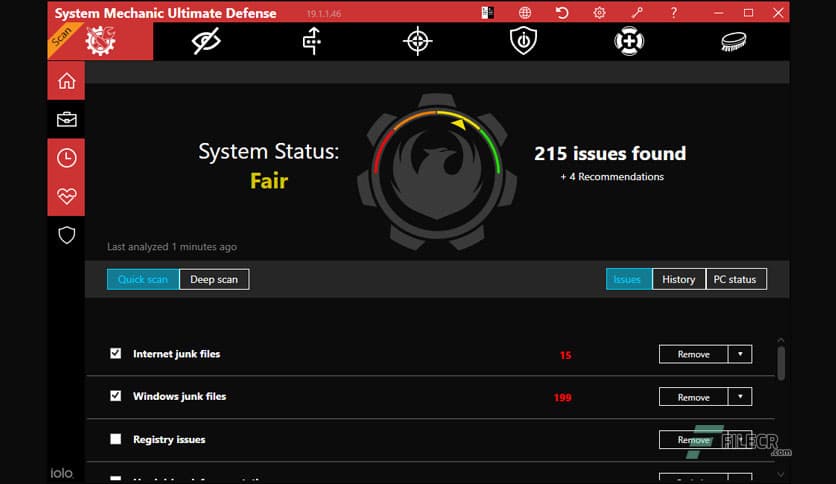836x484 pixels.
Task: Open the Privacy crossed-eye icon
Action: pyautogui.click(x=206, y=41)
